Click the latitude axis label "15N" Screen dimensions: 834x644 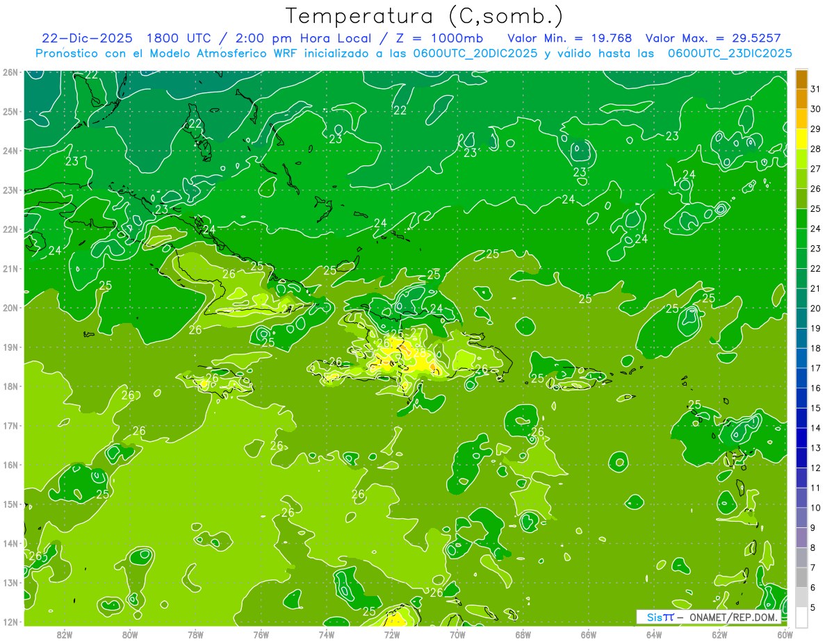[10, 504]
